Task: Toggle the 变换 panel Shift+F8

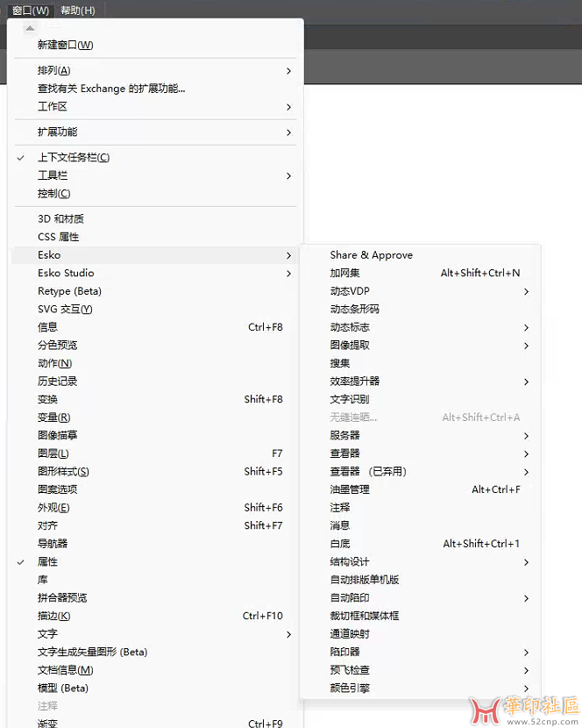Action: [x=155, y=399]
